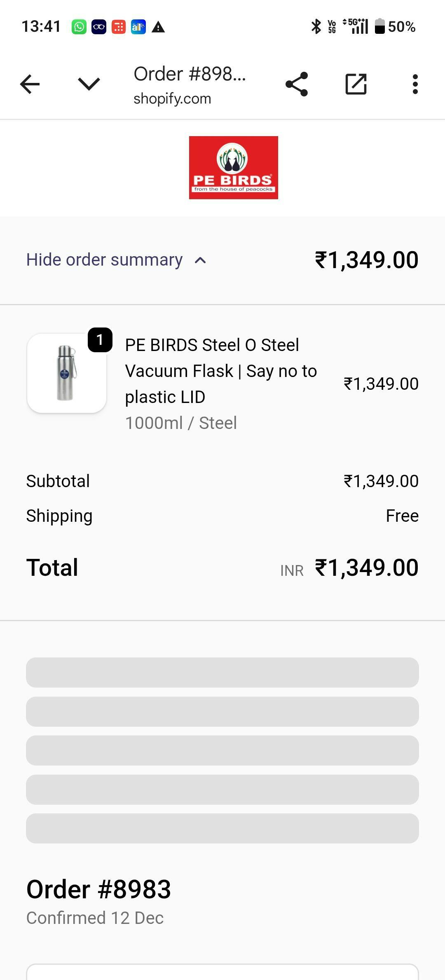The image size is (445, 980).
Task: Tap the warning triangle status icon
Action: tap(158, 27)
